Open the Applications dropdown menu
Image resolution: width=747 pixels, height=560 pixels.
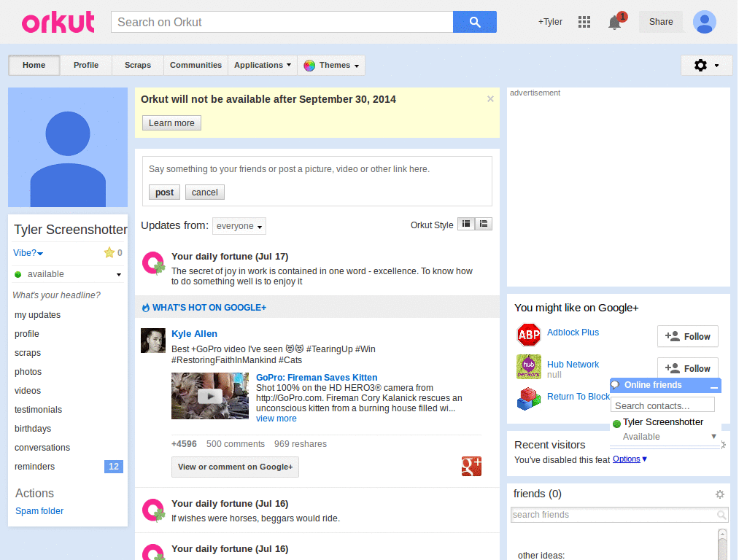click(x=263, y=65)
